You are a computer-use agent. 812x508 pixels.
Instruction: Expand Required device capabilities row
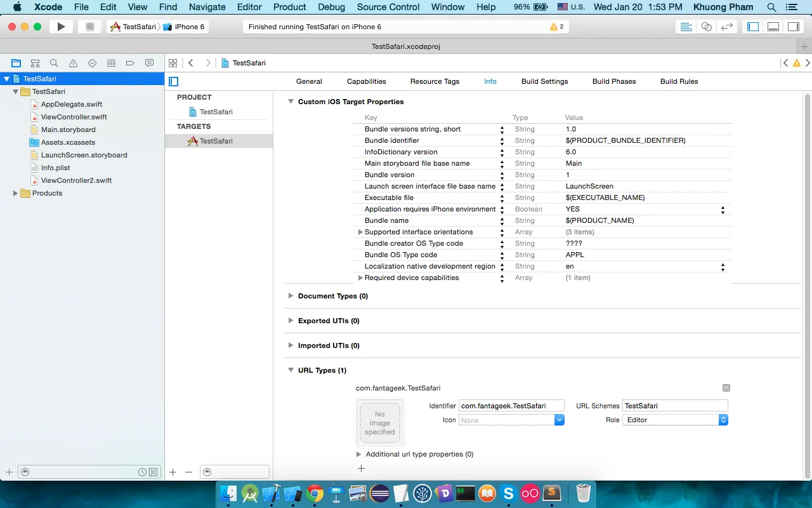(360, 277)
